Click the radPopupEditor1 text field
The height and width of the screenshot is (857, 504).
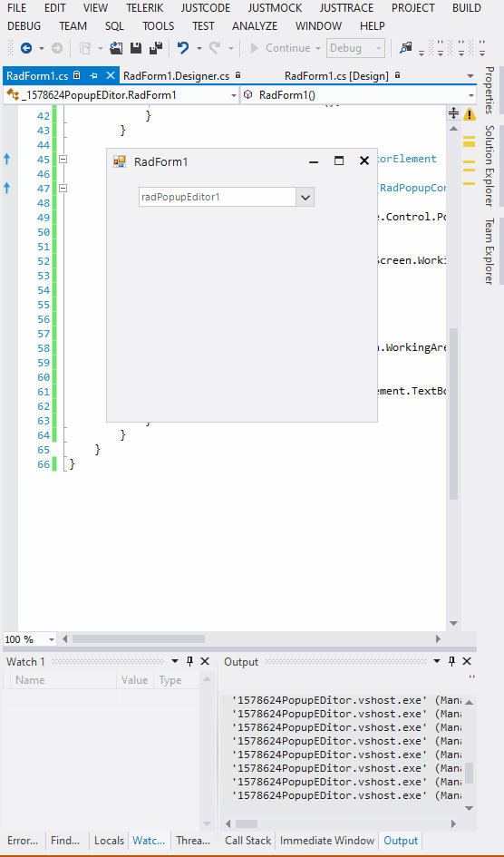pyautogui.click(x=218, y=197)
